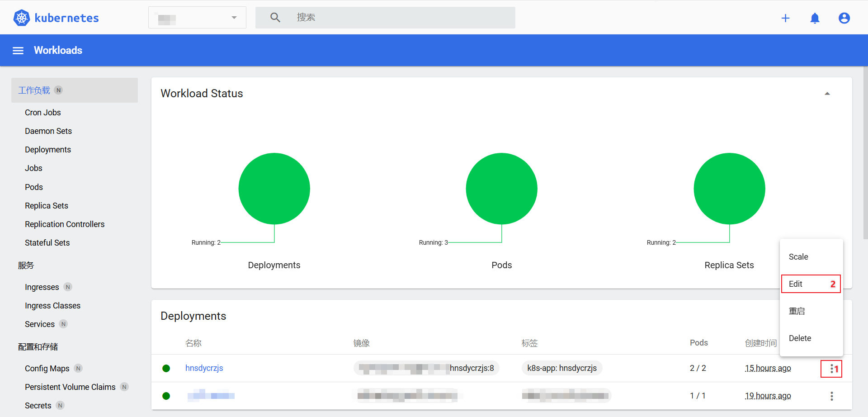868x417 pixels.
Task: Open the hnsdycrzjs deployment link
Action: coord(204,368)
